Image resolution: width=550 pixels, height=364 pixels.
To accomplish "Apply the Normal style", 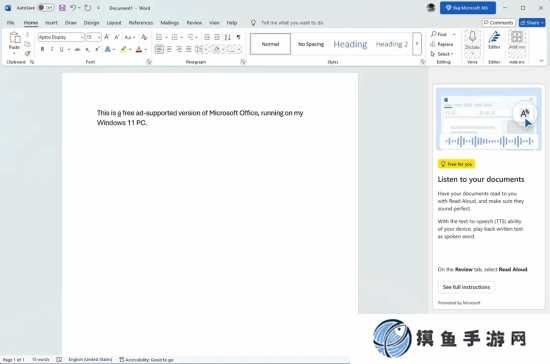I will [270, 44].
